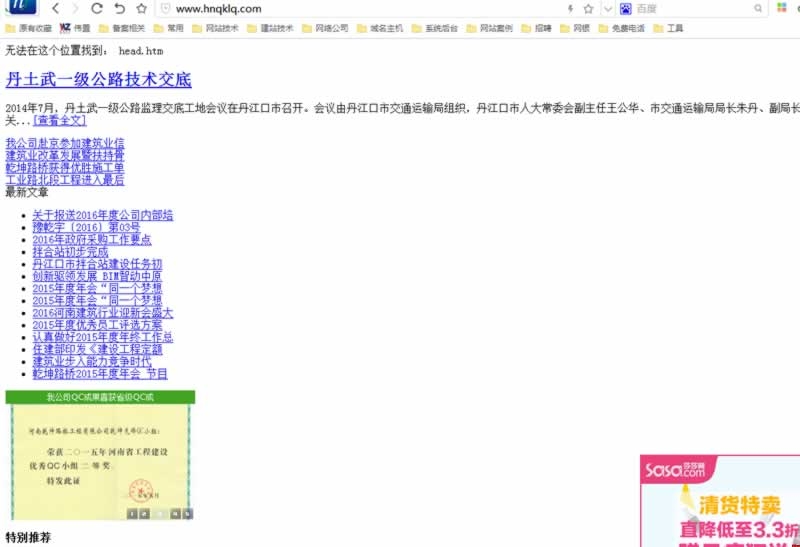This screenshot has height=547, width=800.
Task: Click the browser forward arrow
Action: 75,8
